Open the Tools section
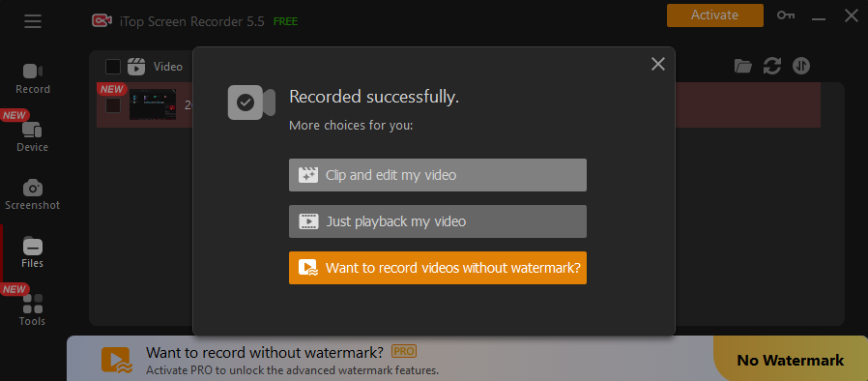This screenshot has height=381, width=868. click(33, 310)
